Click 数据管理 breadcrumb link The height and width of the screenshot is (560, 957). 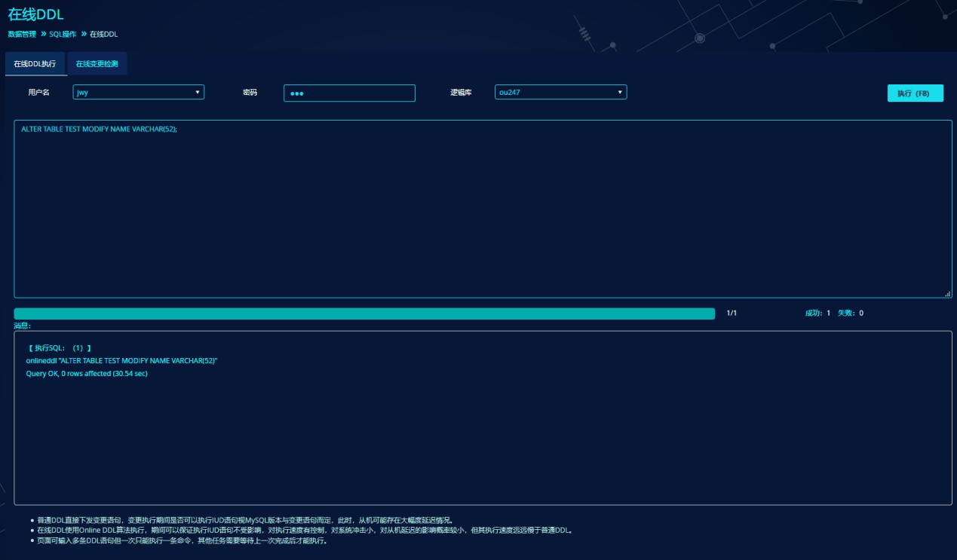point(22,34)
